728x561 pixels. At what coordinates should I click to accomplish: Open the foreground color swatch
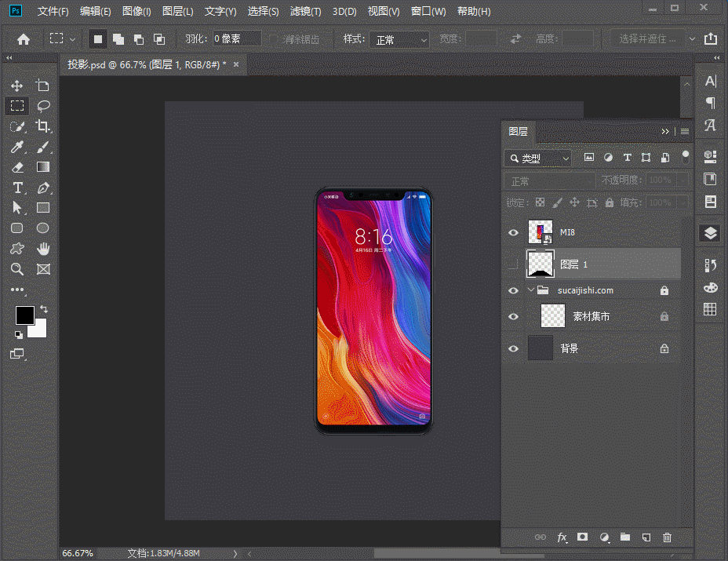[x=24, y=315]
